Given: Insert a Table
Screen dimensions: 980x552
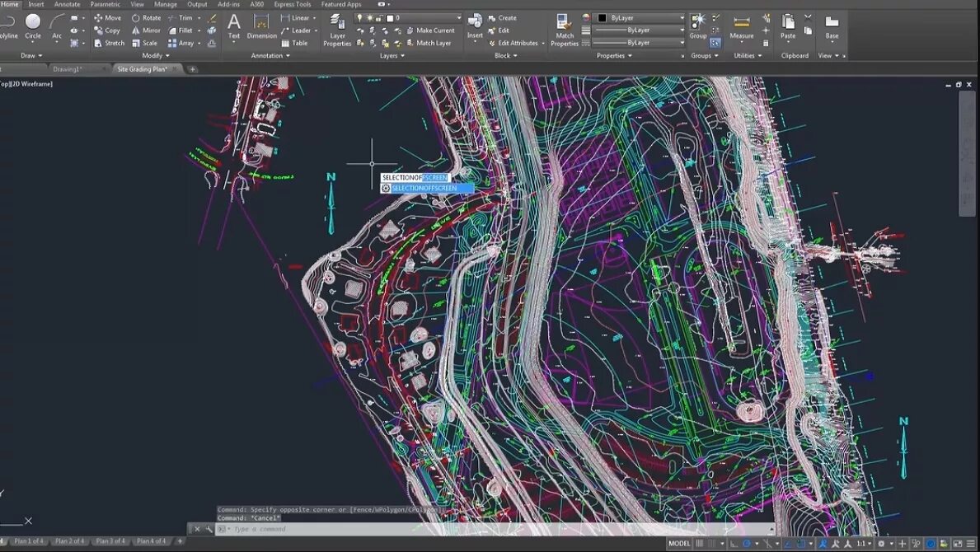Looking at the screenshot, I should [294, 43].
